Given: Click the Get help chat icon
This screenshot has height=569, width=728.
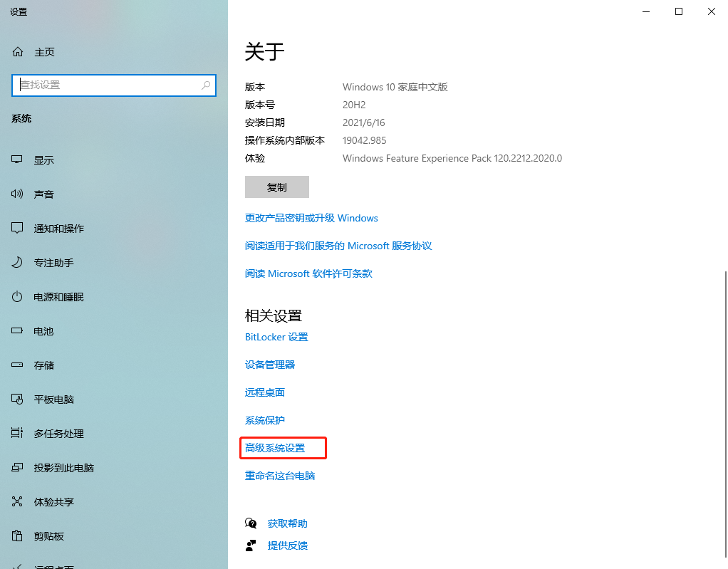Looking at the screenshot, I should coord(251,523).
